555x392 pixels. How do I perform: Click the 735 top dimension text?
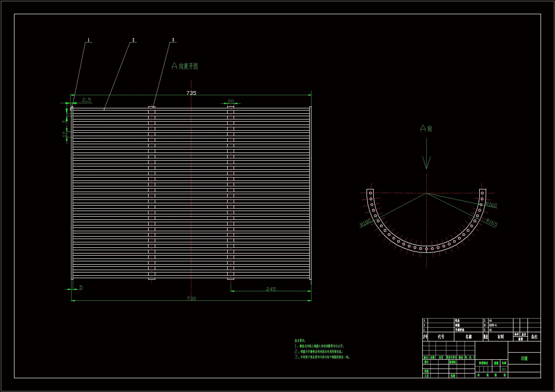coord(191,93)
